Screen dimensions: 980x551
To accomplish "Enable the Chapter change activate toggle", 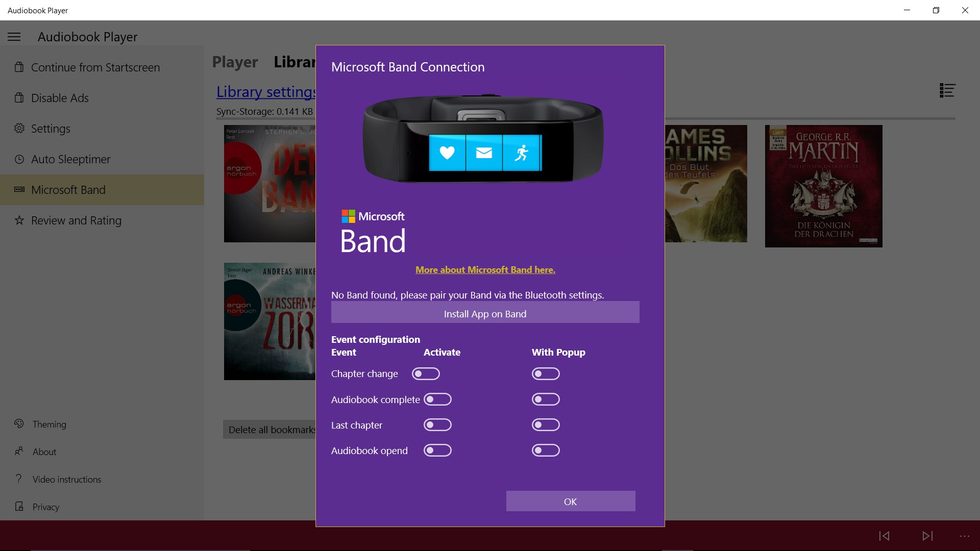I will point(426,373).
